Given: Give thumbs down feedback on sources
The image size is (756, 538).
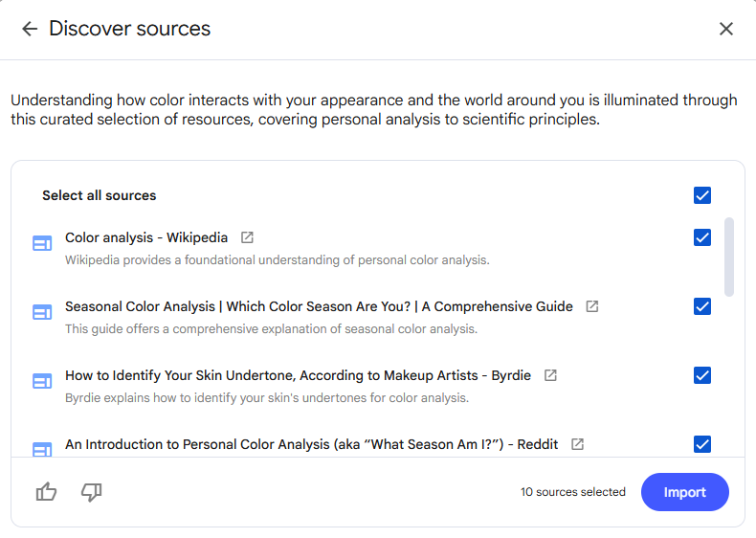Looking at the screenshot, I should point(91,492).
